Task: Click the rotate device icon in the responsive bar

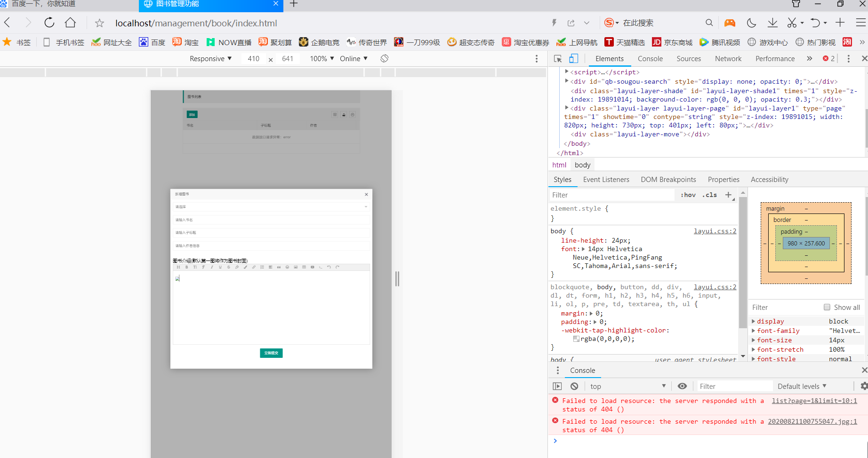Action: click(385, 58)
